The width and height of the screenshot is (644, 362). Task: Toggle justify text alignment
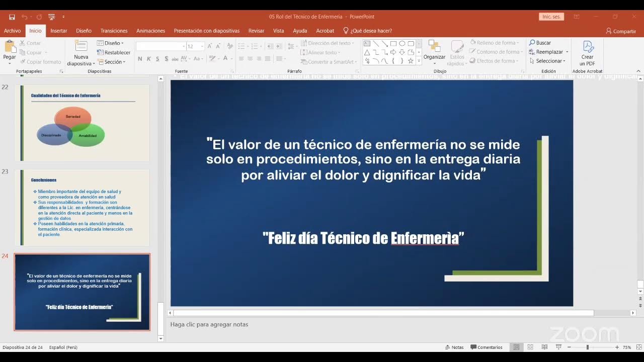268,59
